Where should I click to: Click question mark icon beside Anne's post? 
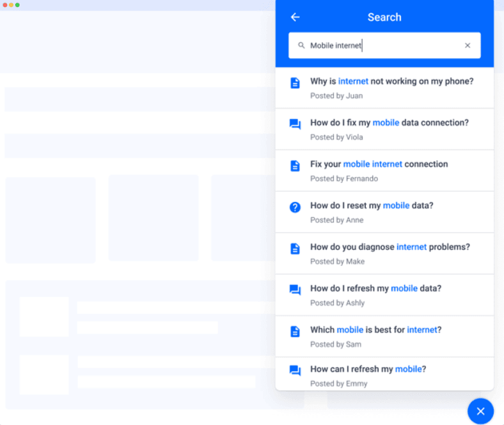click(295, 207)
